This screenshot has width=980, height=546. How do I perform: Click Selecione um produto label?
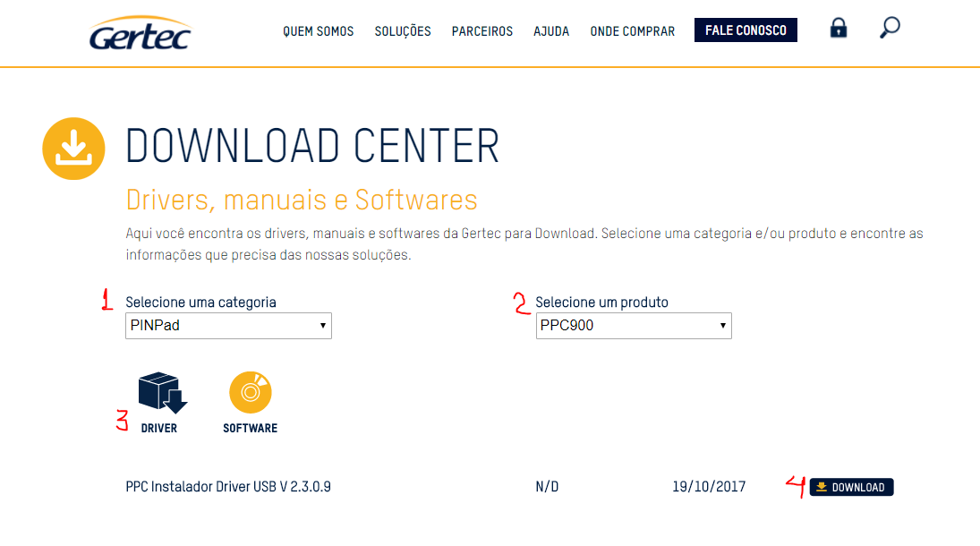[x=602, y=302]
